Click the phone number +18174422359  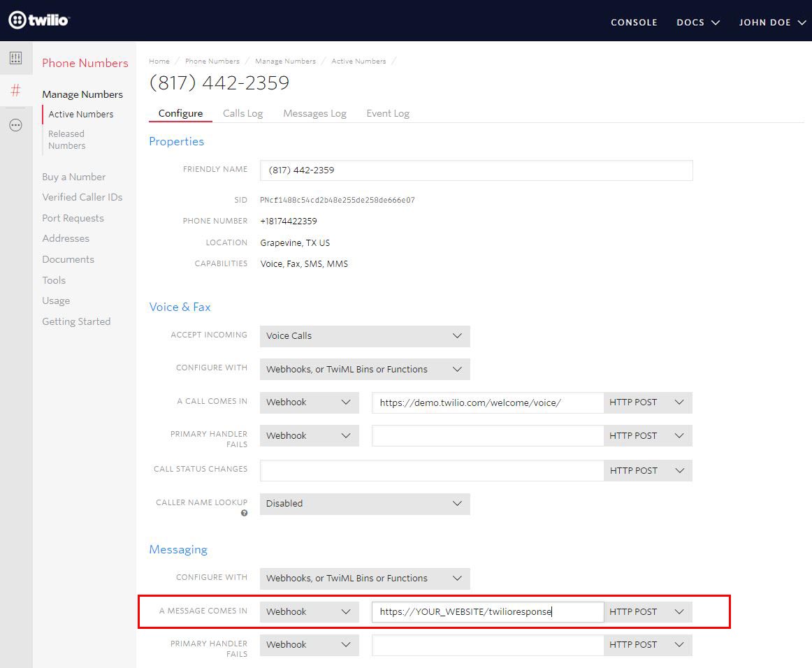289,221
